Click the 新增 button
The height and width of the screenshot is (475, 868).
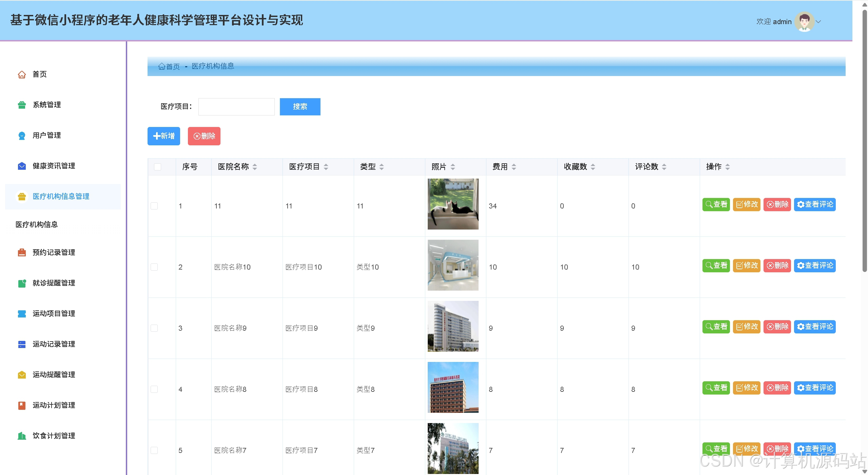pyautogui.click(x=164, y=136)
